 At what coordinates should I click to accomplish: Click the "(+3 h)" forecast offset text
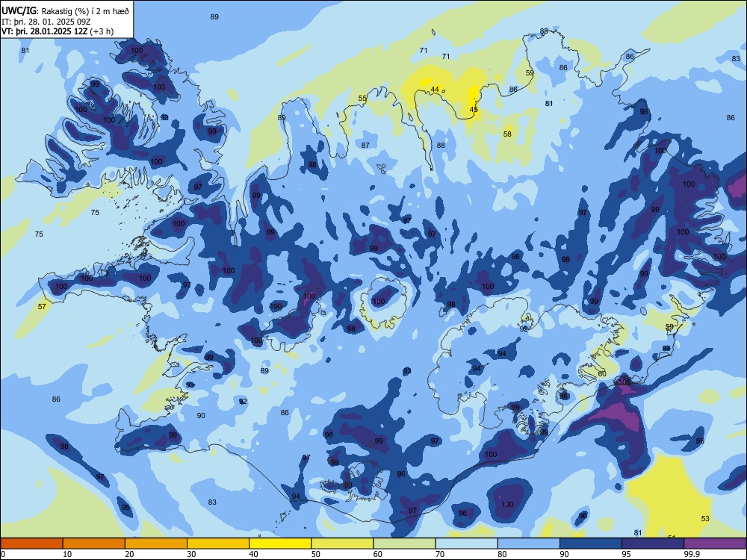coord(101,31)
